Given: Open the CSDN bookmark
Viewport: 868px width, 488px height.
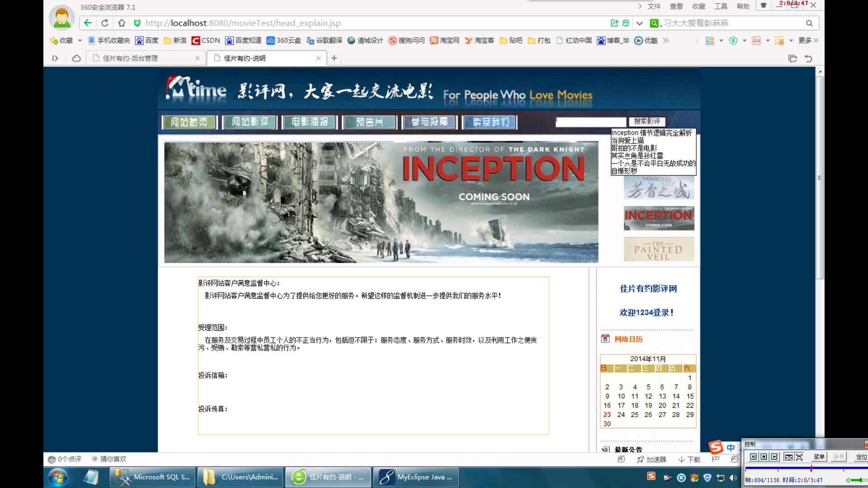Looking at the screenshot, I should pos(206,41).
